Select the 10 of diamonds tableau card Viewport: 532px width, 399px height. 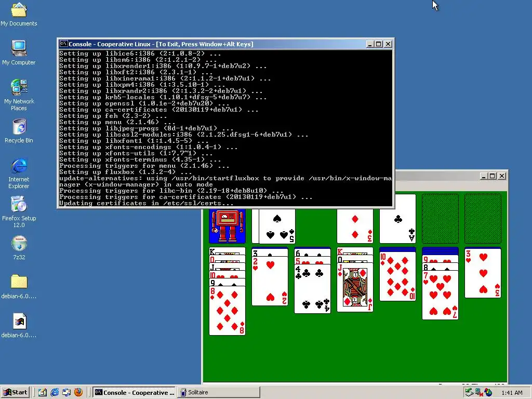(x=397, y=276)
